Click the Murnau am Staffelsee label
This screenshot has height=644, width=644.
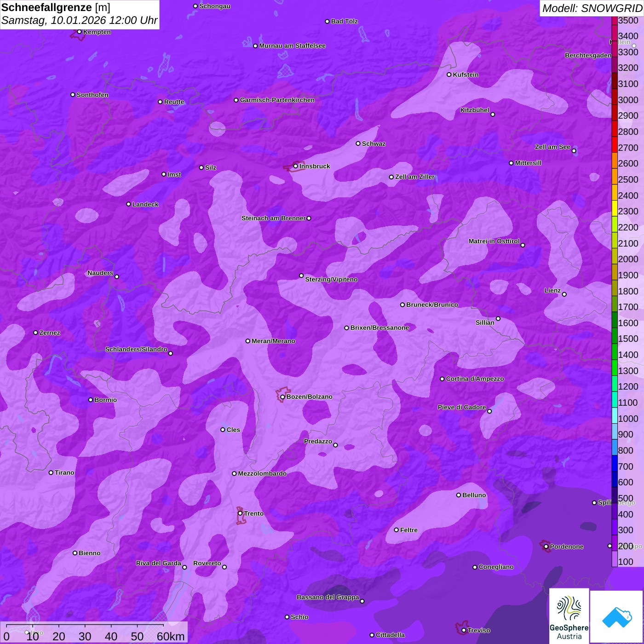292,46
